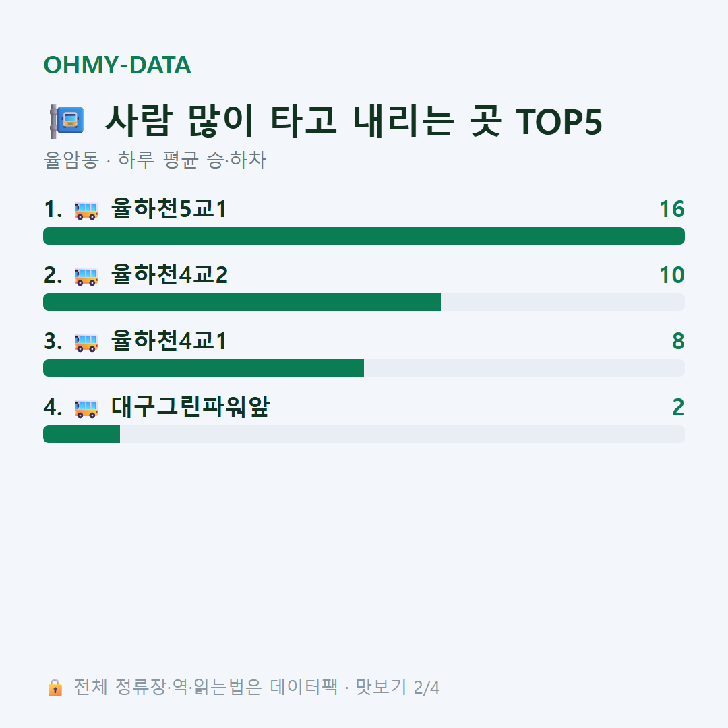Click the bus icon beside 대구그린파워앞
Image resolution: width=728 pixels, height=728 pixels.
(86, 408)
